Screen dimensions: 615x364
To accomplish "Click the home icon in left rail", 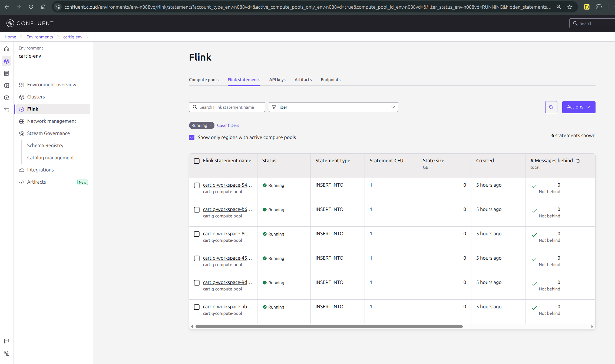I will (7, 49).
